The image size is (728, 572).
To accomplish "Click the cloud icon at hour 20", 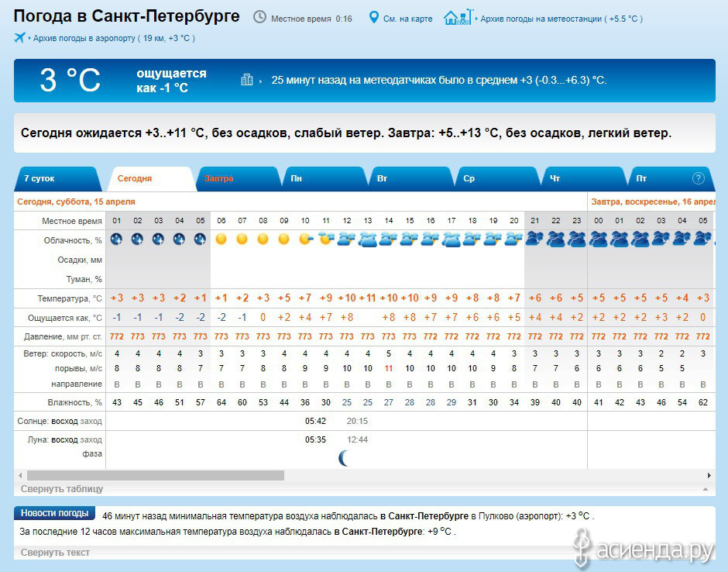I will pos(514,239).
